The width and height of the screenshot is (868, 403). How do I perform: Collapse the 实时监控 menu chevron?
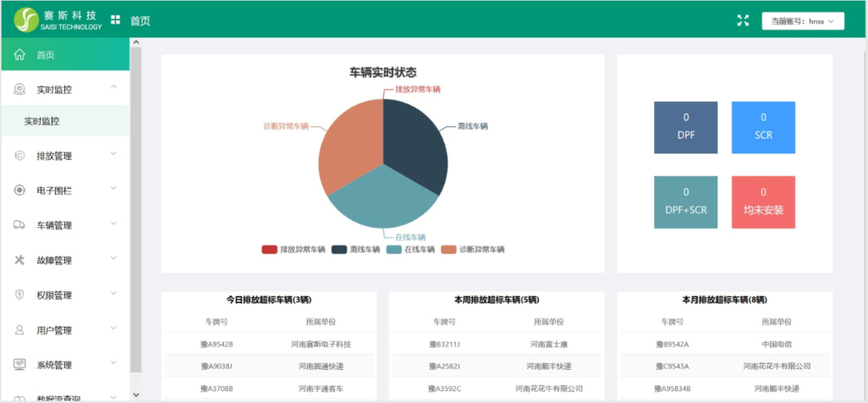click(x=114, y=88)
